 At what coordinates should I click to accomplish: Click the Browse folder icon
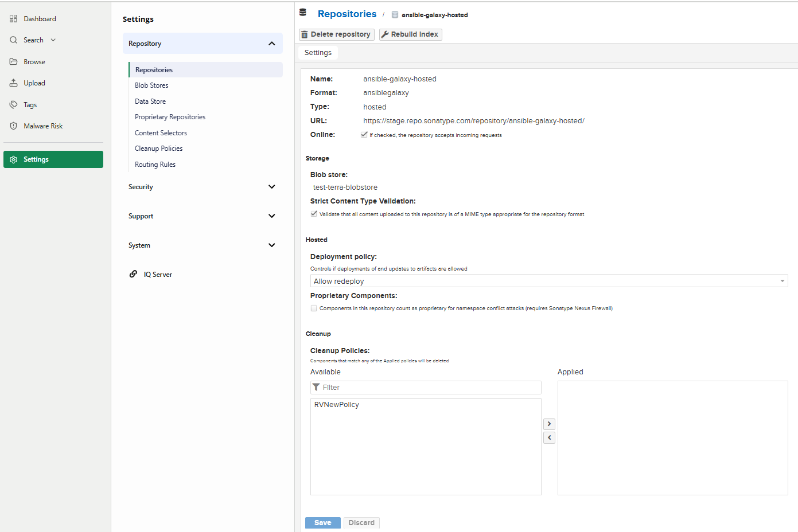click(x=13, y=62)
